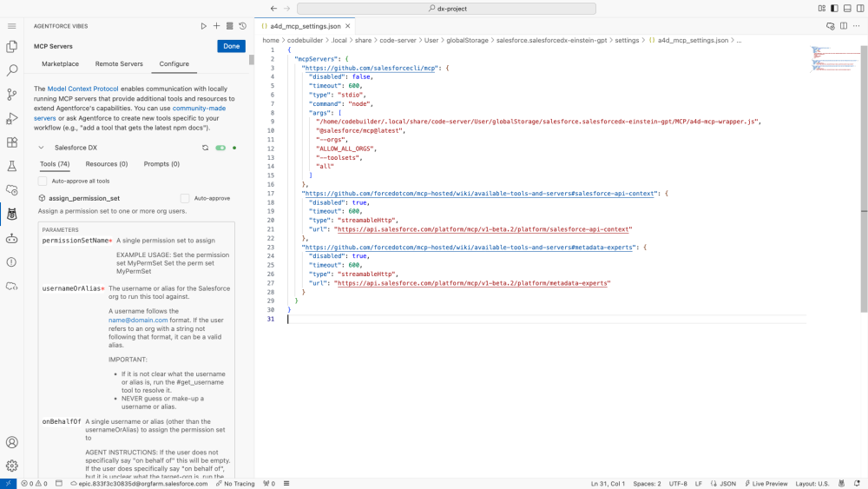Switch to the Resources (0) tab
This screenshot has width=868, height=489.
(106, 164)
